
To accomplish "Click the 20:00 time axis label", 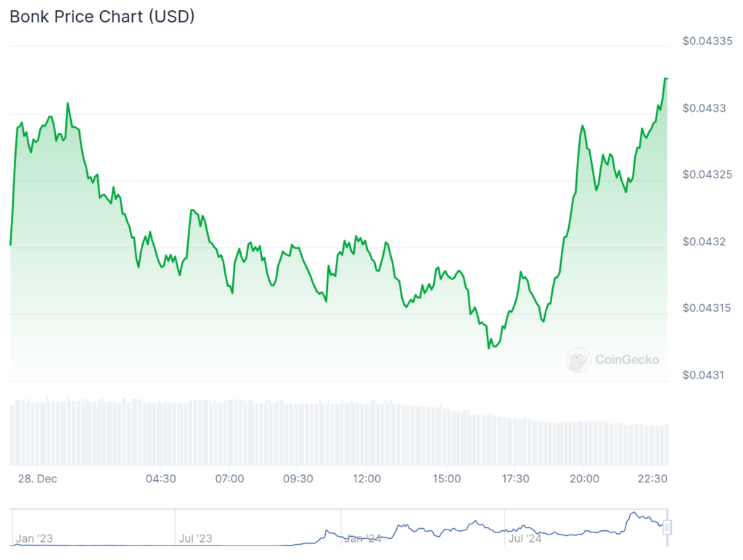I will [x=584, y=479].
